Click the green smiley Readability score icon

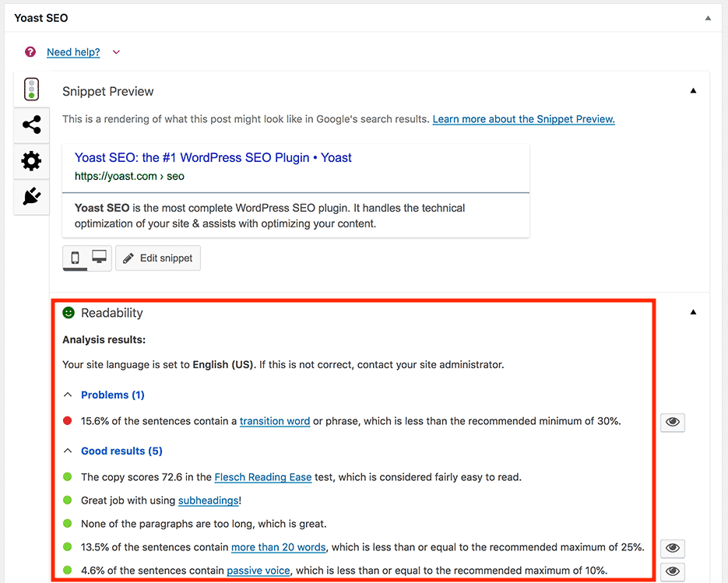coord(69,313)
